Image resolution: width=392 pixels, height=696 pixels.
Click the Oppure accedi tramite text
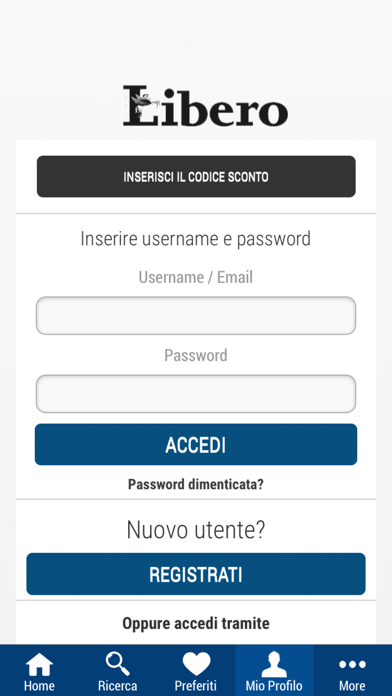(196, 623)
